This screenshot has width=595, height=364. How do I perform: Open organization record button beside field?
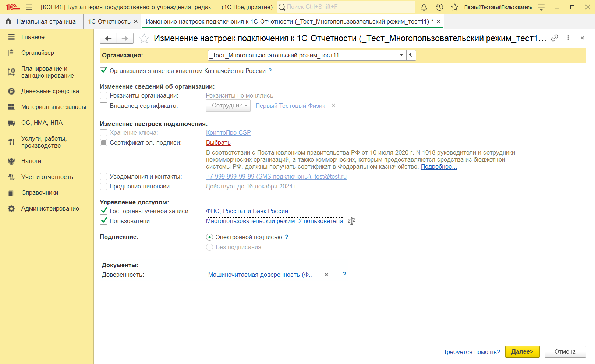(411, 55)
